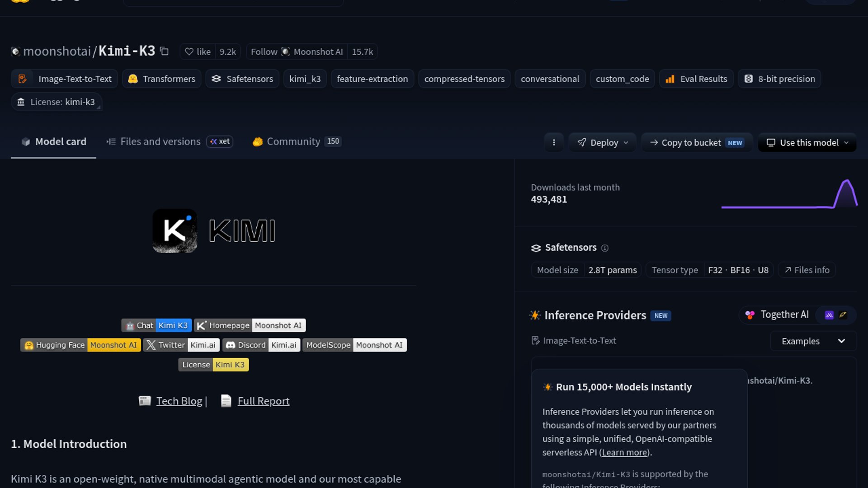The width and height of the screenshot is (868, 488).
Task: Click the Safetensors info icon
Action: pyautogui.click(x=605, y=248)
